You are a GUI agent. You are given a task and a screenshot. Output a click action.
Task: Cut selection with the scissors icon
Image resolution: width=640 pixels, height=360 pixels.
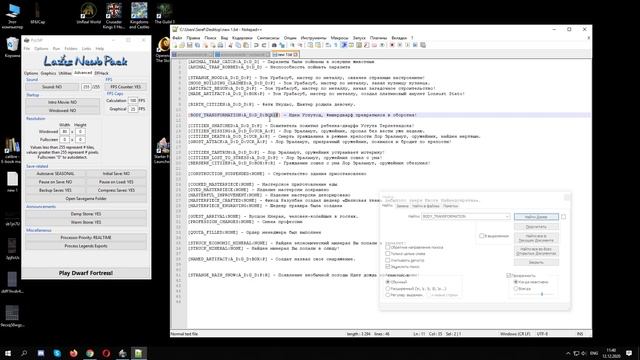231,45
